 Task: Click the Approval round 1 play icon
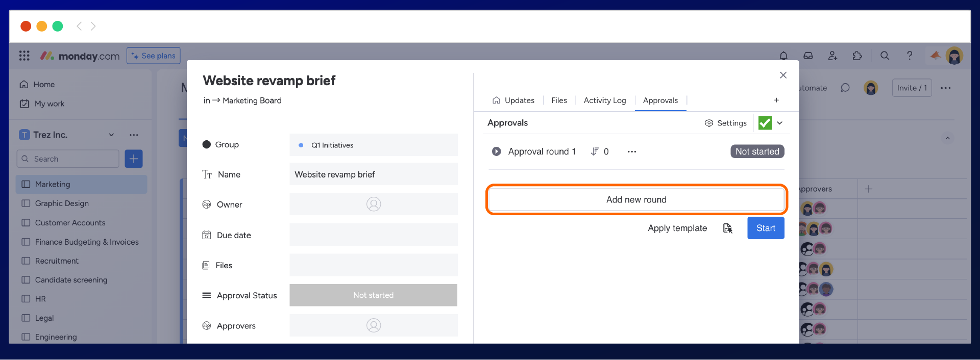point(496,151)
